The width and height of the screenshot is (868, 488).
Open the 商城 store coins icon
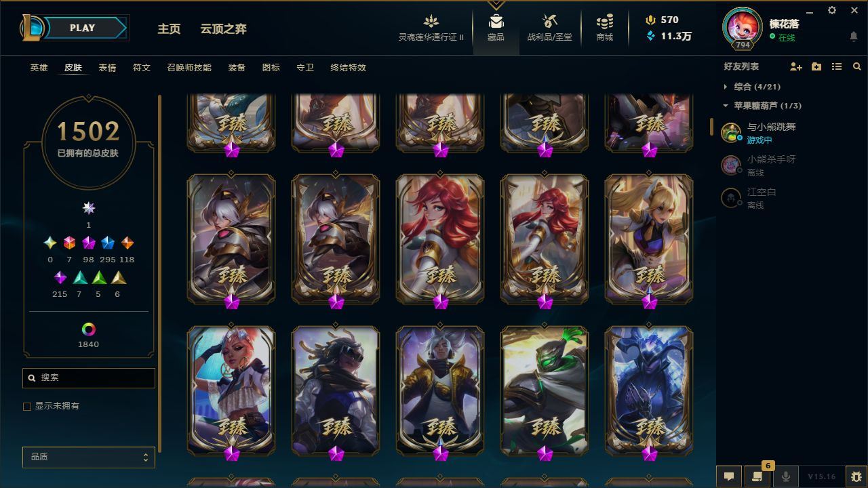click(x=605, y=22)
